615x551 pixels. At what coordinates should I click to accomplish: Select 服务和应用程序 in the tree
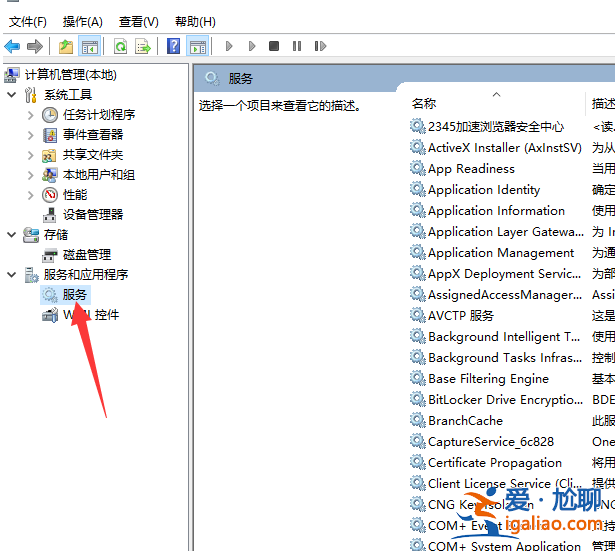pyautogui.click(x=86, y=275)
